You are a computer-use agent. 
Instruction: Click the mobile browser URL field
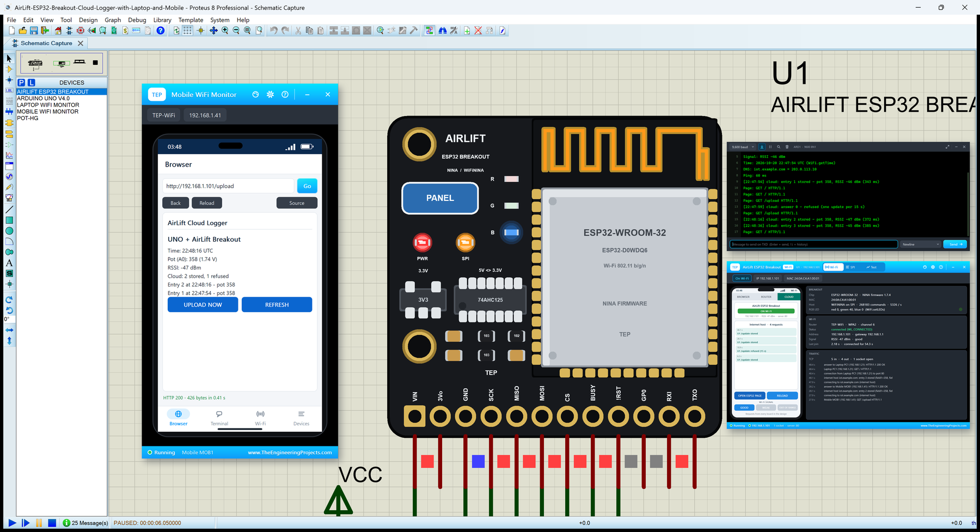[x=228, y=186]
